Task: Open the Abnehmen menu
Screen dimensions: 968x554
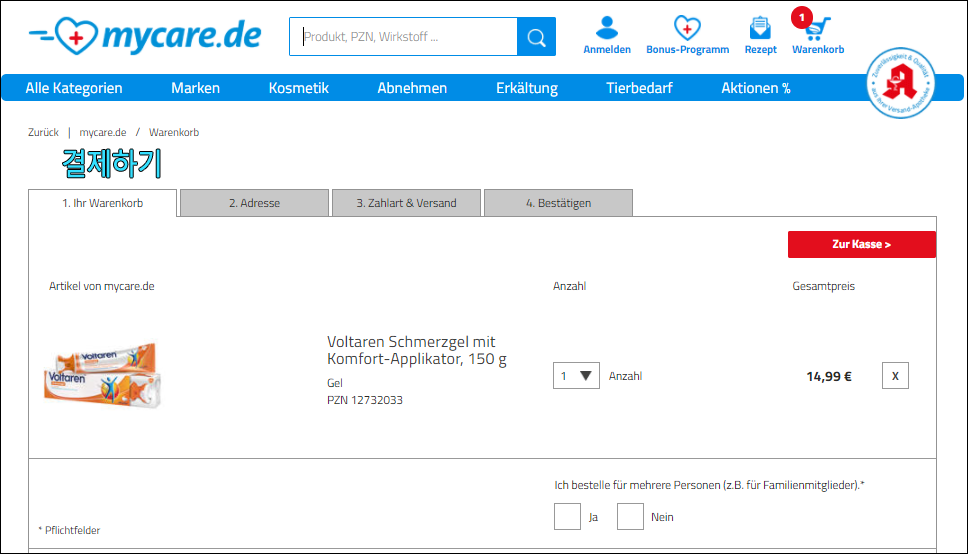Action: (x=412, y=88)
